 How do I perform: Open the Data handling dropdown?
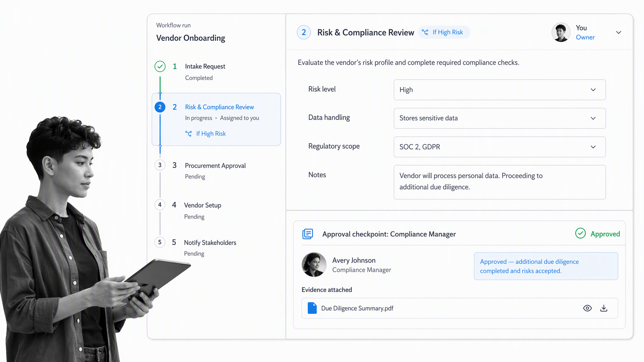coord(500,118)
